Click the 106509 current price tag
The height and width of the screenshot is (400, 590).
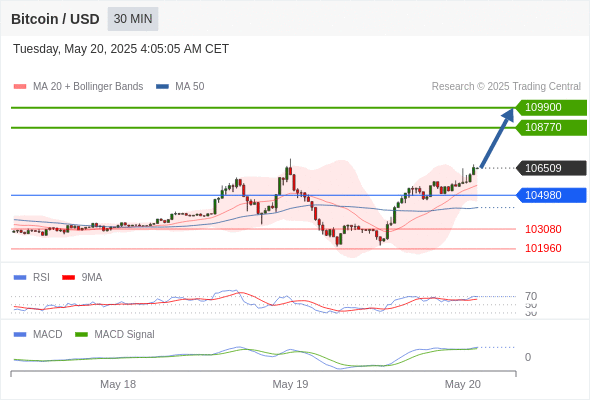point(551,168)
